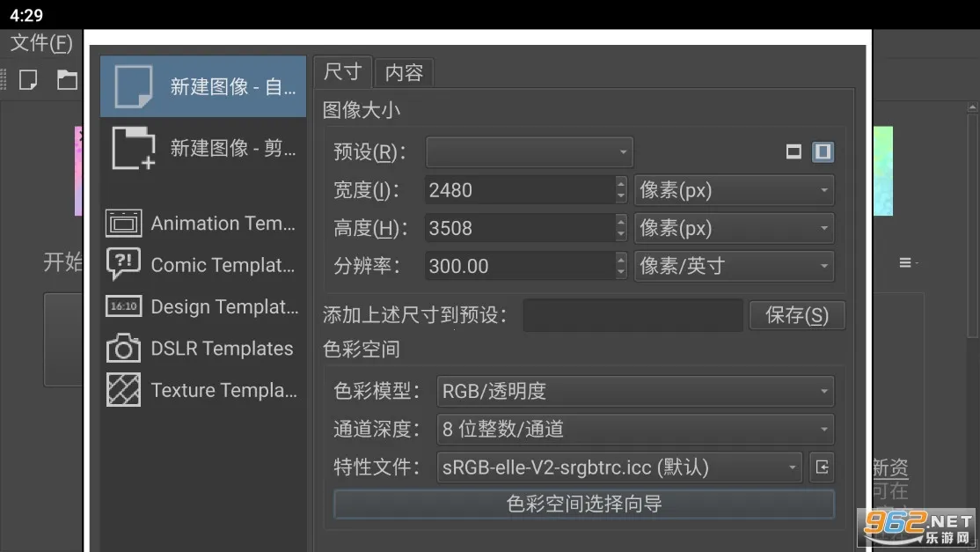The height and width of the screenshot is (552, 980).
Task: Click new document icon in main toolbar
Action: pos(28,80)
